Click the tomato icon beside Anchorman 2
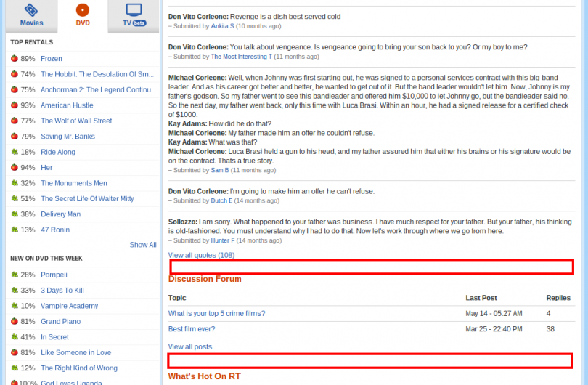Viewport: 588px width, 385px height. (x=15, y=89)
